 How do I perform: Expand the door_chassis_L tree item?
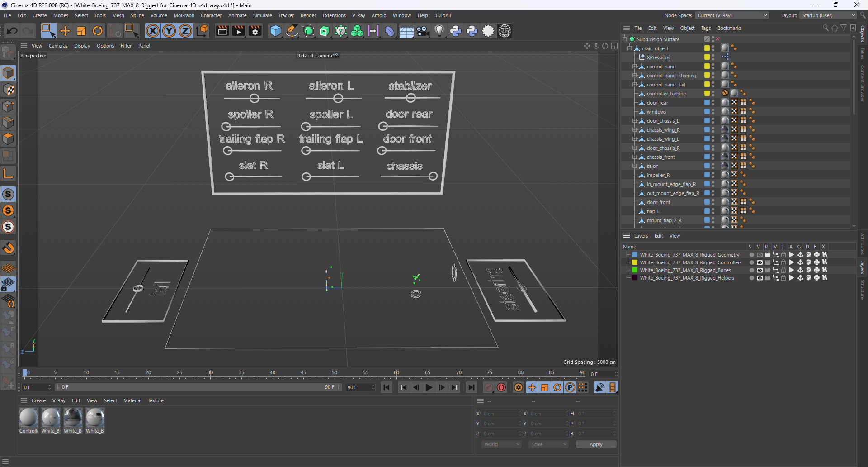[x=635, y=121]
